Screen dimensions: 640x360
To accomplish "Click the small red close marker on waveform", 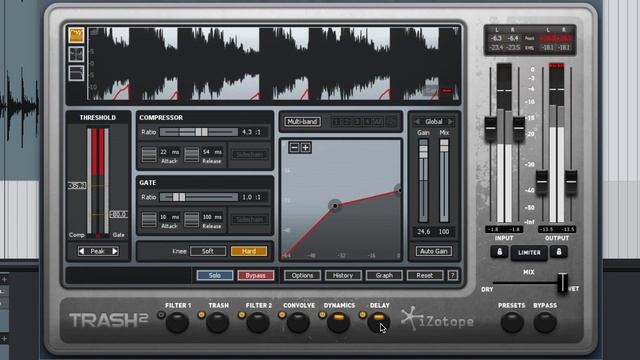I will click(x=447, y=91).
